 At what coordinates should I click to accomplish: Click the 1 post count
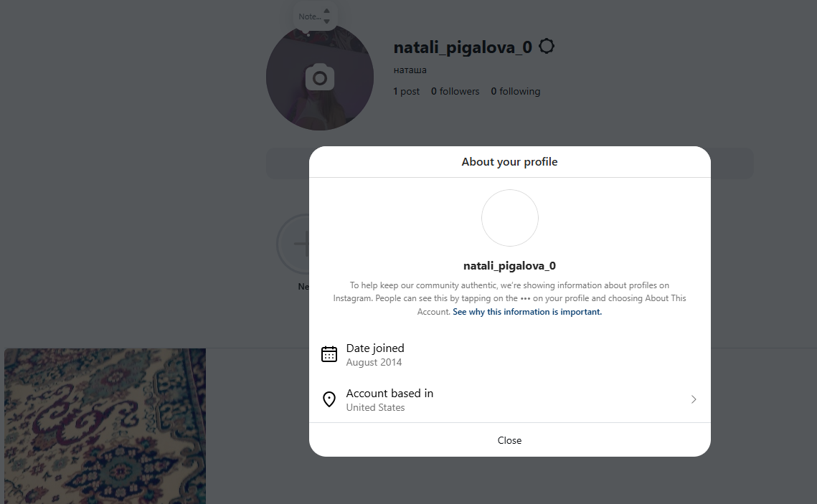pyautogui.click(x=407, y=91)
